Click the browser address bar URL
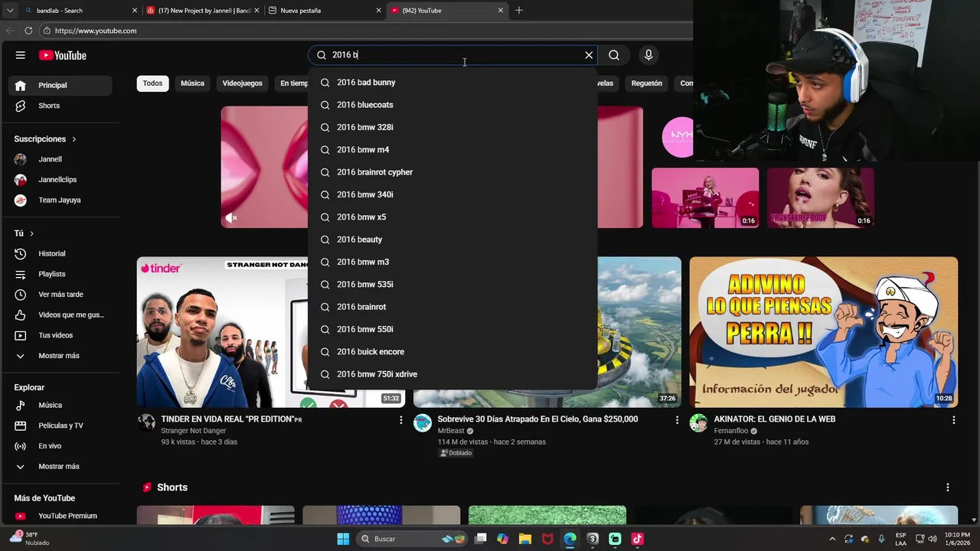Viewport: 980px width, 551px height. (x=96, y=31)
